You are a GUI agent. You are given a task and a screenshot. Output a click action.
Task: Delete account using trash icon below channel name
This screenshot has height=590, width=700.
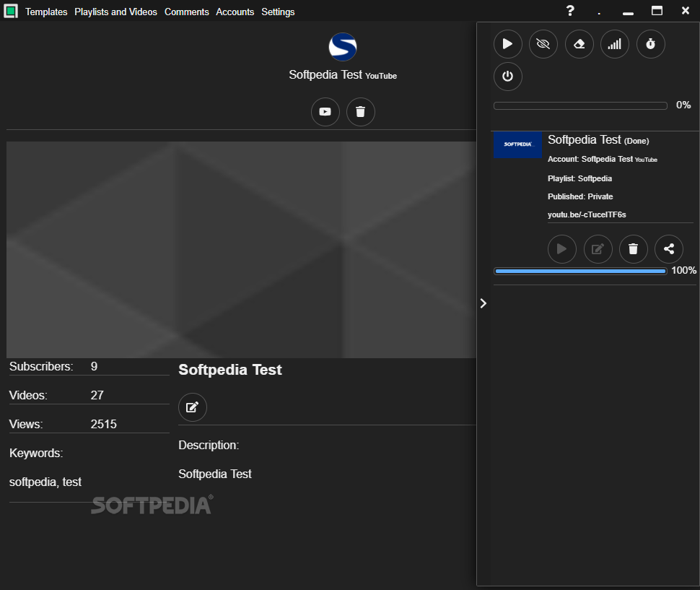[x=360, y=112]
